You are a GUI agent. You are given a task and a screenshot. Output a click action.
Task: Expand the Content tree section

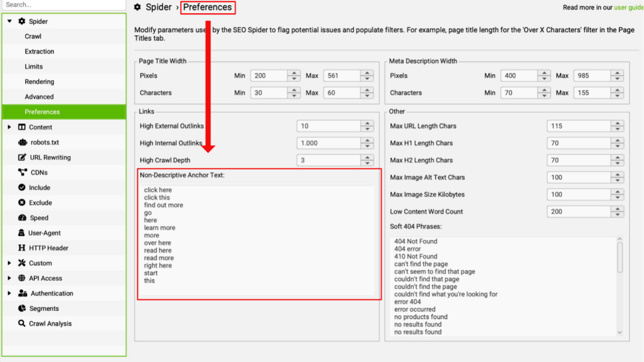point(9,127)
